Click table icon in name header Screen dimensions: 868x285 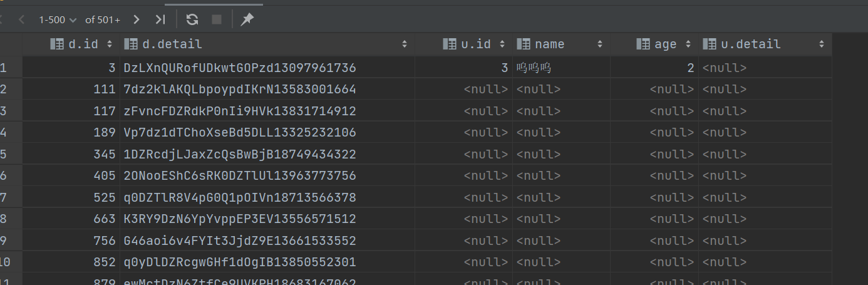pyautogui.click(x=524, y=44)
